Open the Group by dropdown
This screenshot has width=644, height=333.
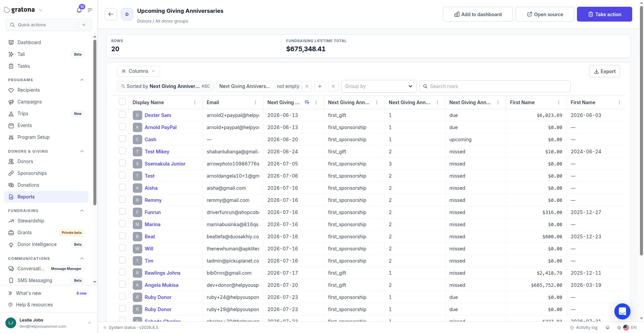[379, 86]
